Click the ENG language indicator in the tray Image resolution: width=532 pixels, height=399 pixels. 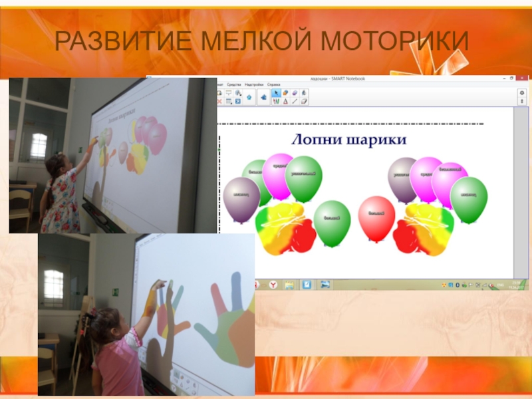click(501, 285)
